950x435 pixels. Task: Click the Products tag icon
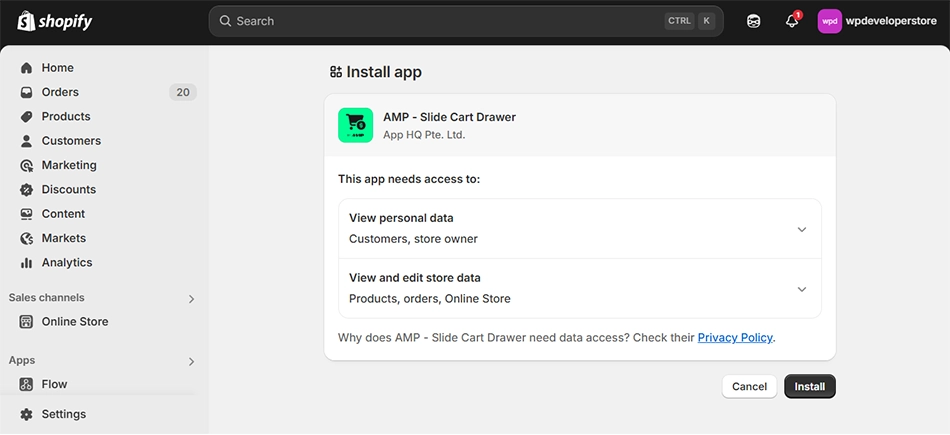coord(26,116)
